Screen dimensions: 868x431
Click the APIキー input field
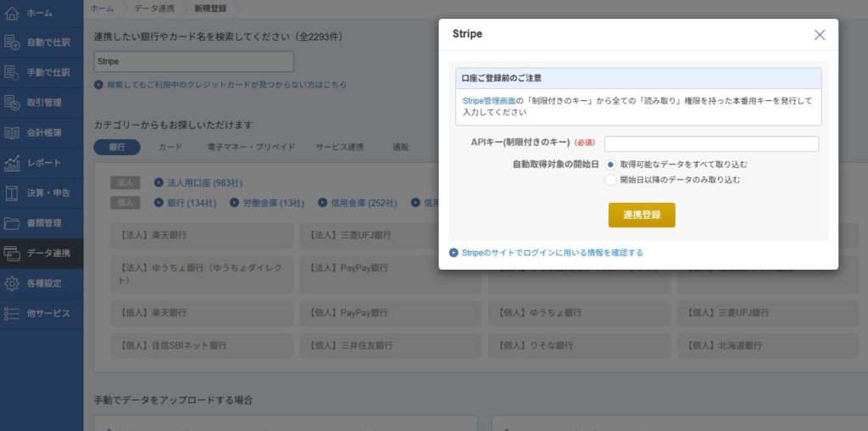pos(711,143)
